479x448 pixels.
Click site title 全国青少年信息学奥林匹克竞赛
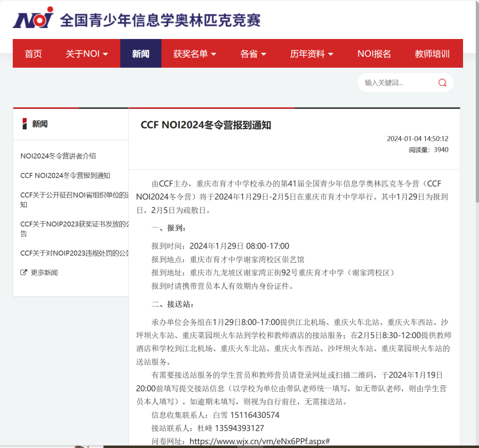[x=160, y=20]
